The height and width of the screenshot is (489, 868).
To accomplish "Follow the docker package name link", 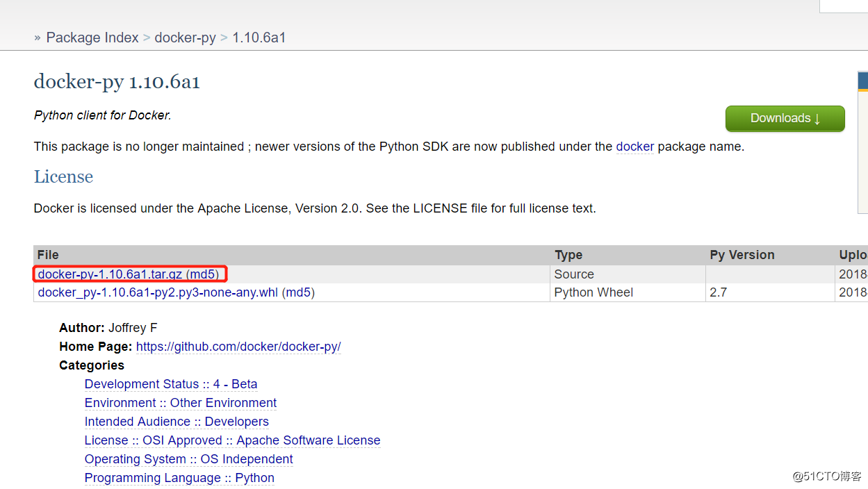I will pos(635,147).
